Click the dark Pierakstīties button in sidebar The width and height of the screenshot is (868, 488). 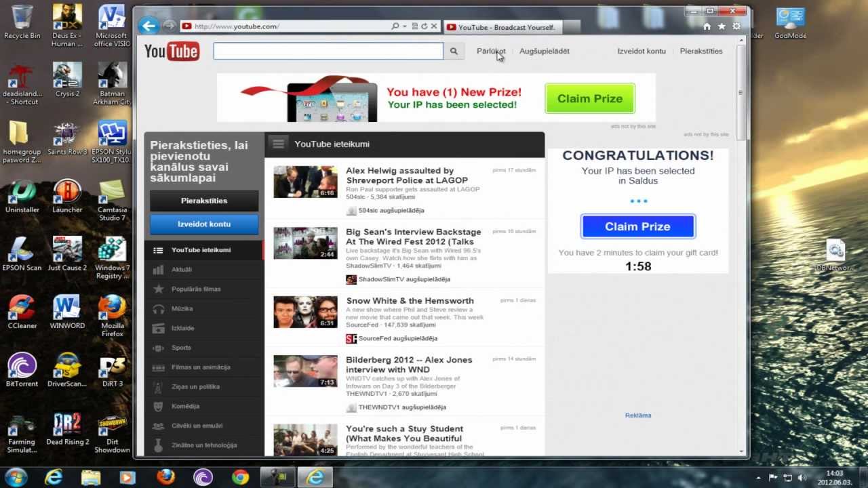(204, 201)
